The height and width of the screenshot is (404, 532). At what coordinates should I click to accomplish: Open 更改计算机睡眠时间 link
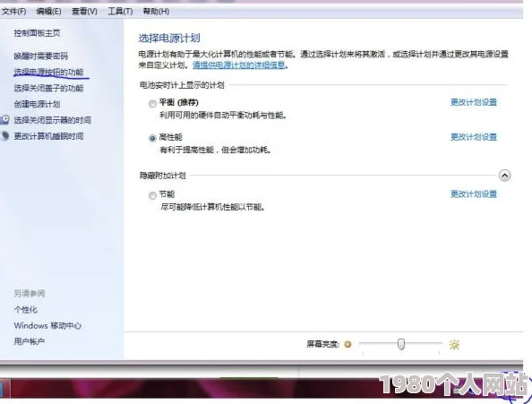[48, 136]
